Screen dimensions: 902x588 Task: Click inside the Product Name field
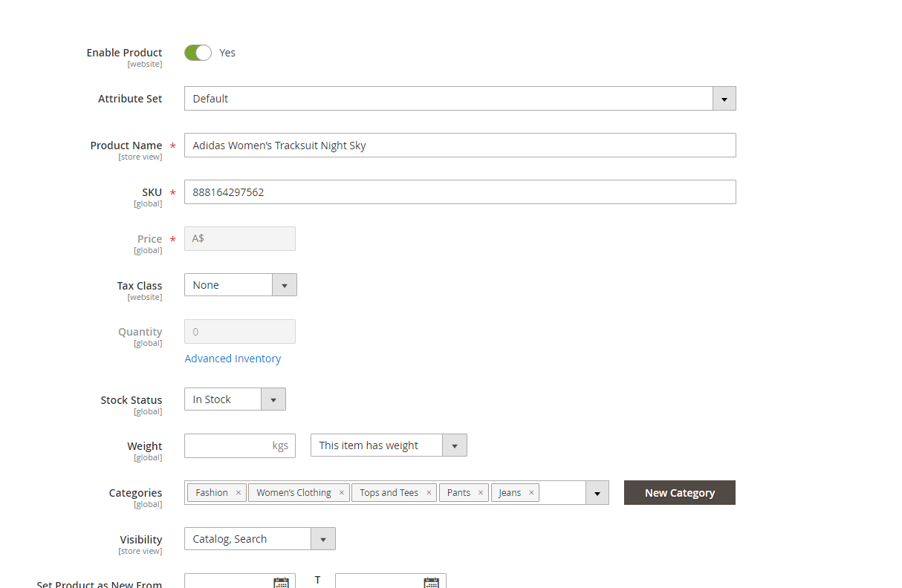[460, 145]
